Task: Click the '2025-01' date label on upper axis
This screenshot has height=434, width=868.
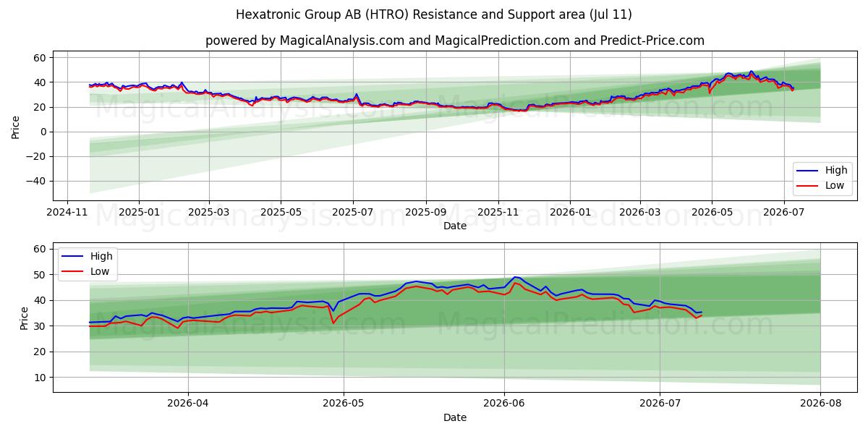Action: click(139, 213)
